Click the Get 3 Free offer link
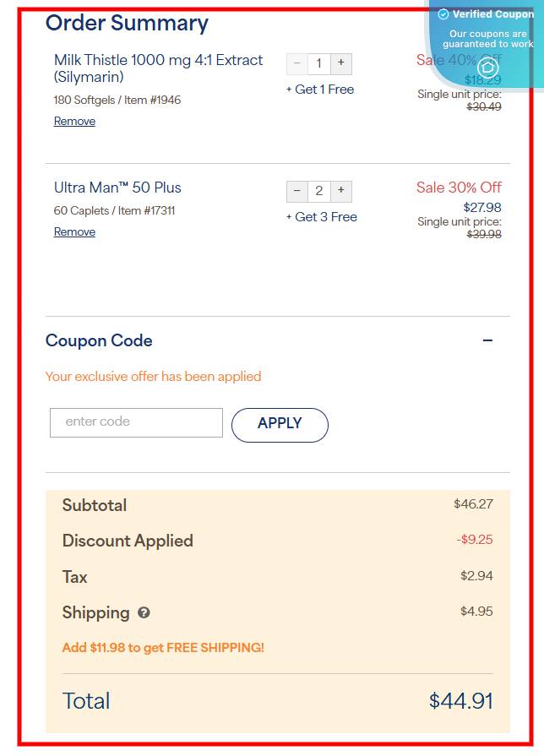The image size is (544, 756). (319, 217)
